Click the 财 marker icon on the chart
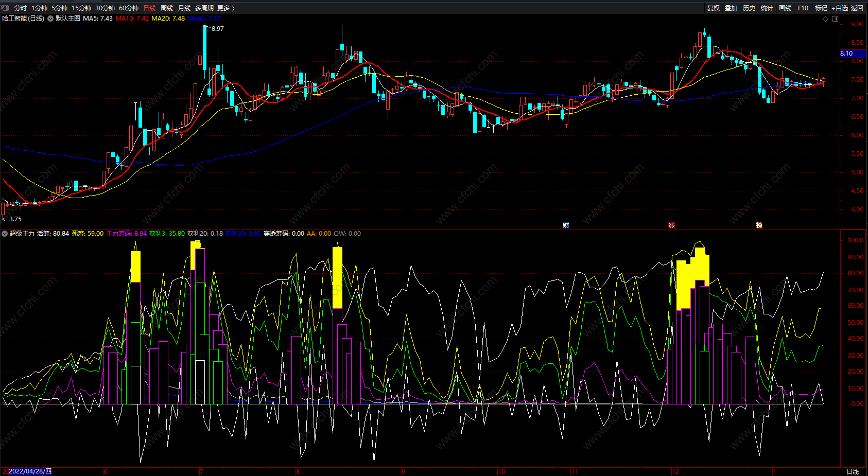Screen dimensions: 868x476 click(x=566, y=225)
